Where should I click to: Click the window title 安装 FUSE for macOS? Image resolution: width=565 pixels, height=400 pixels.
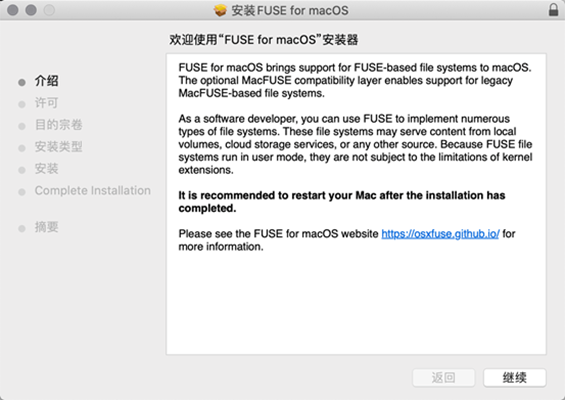tap(290, 10)
